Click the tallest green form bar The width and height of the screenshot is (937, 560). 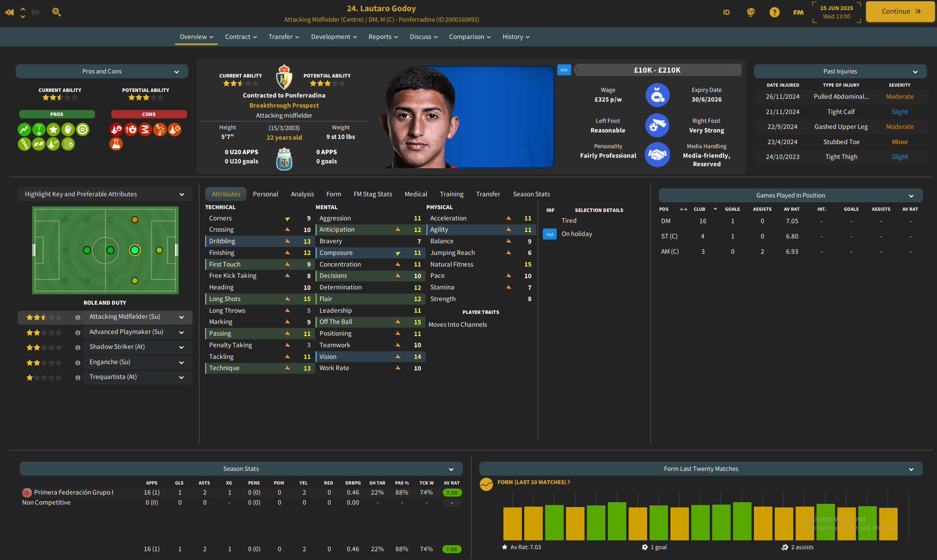pos(617,521)
